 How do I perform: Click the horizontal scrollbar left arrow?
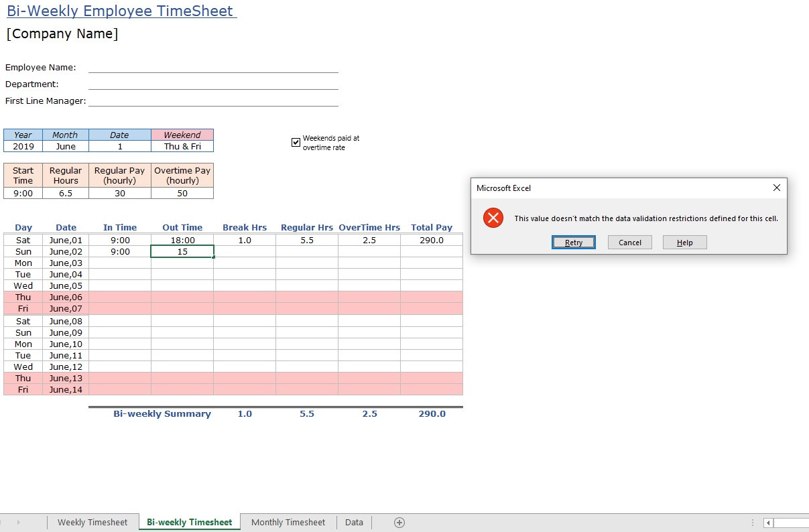tap(768, 523)
